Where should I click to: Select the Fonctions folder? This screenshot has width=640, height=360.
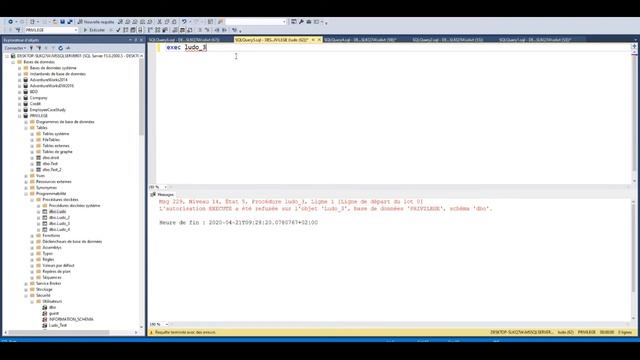pyautogui.click(x=51, y=236)
